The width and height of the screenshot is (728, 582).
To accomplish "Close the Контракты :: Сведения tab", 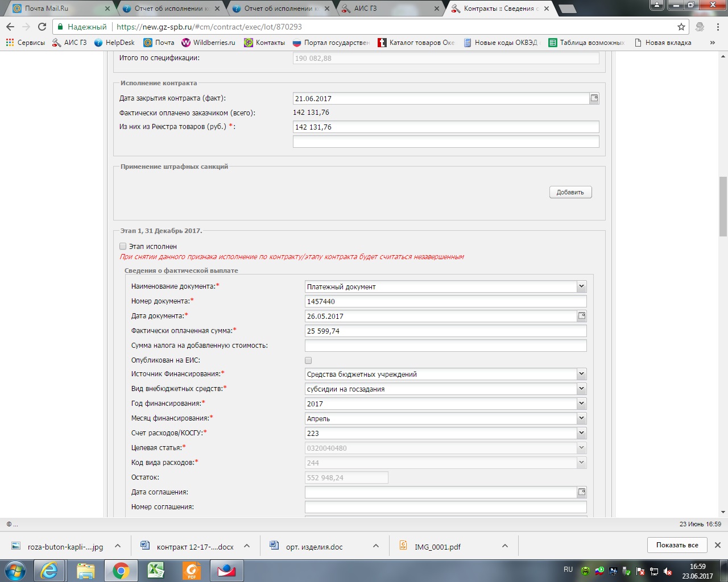I will [547, 9].
